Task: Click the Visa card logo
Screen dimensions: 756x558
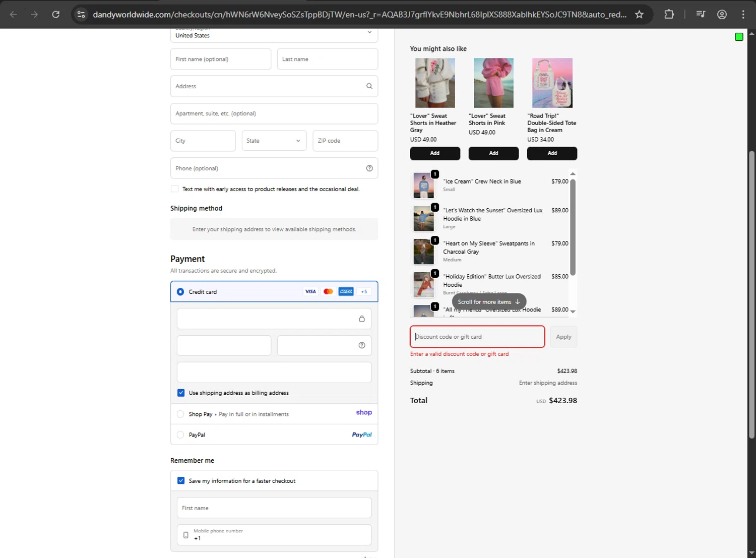Action: 310,291
